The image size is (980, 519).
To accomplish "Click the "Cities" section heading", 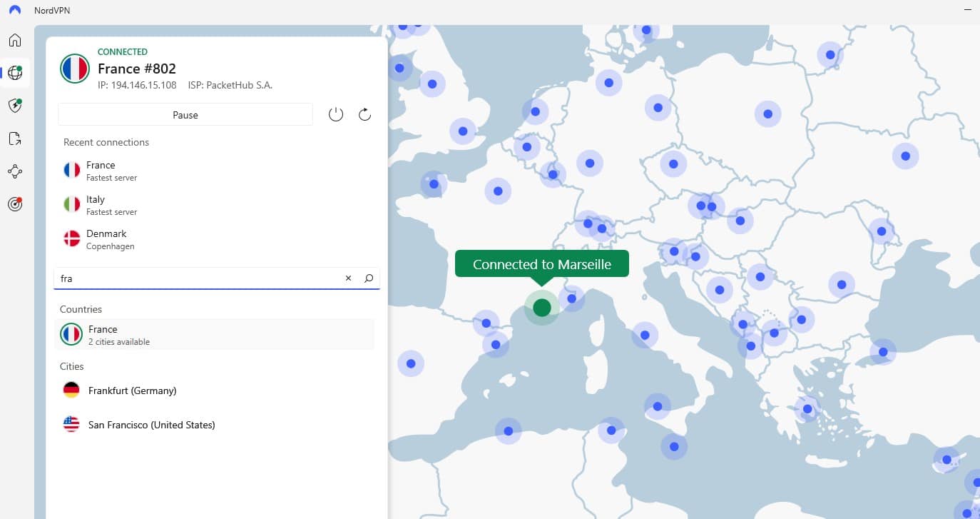I will (x=72, y=366).
